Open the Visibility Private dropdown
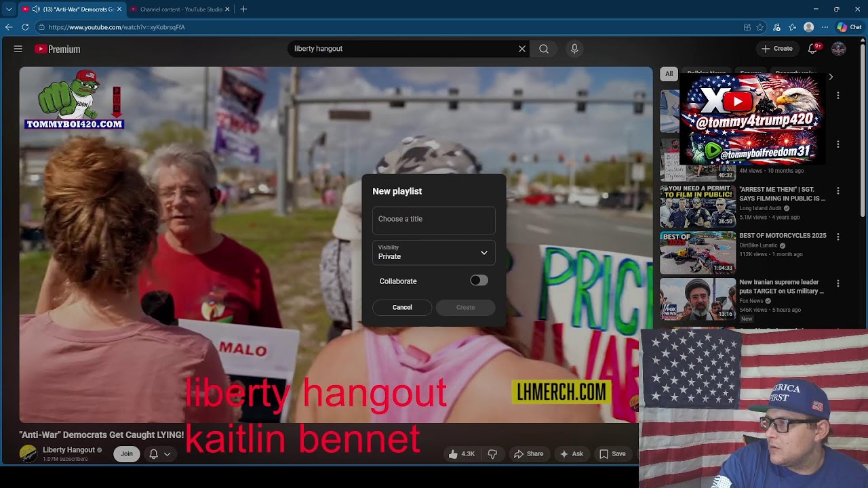The image size is (868, 488). [x=434, y=252]
